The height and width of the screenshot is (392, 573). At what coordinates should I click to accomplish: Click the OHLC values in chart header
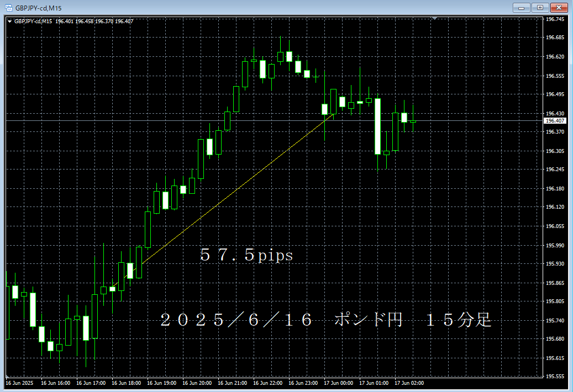click(x=94, y=22)
